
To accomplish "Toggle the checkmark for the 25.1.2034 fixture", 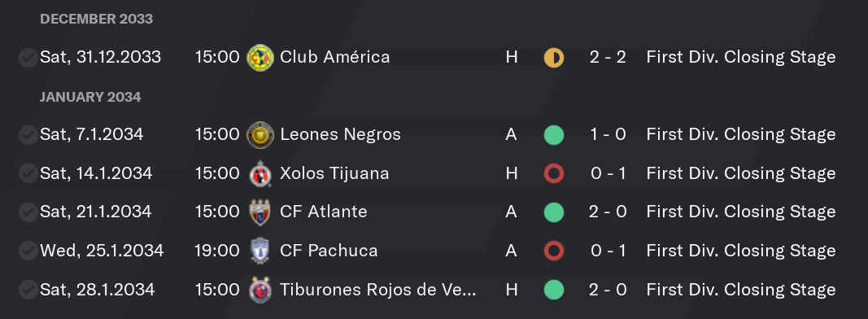I will pyautogui.click(x=28, y=251).
